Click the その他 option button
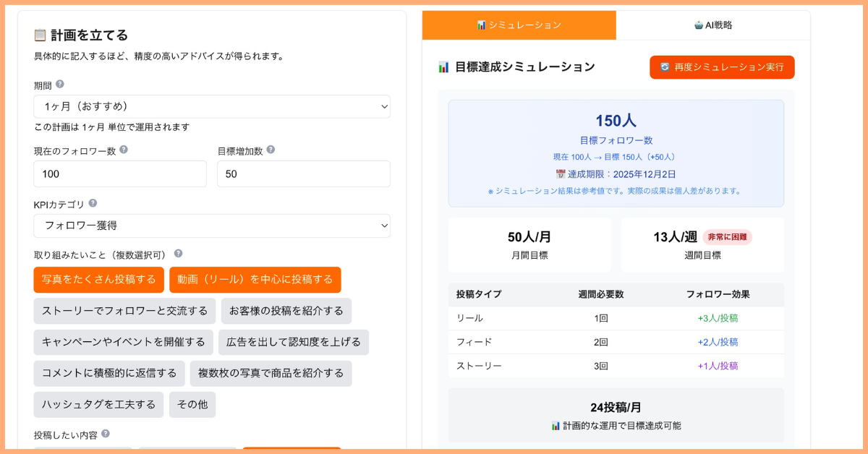 click(192, 405)
